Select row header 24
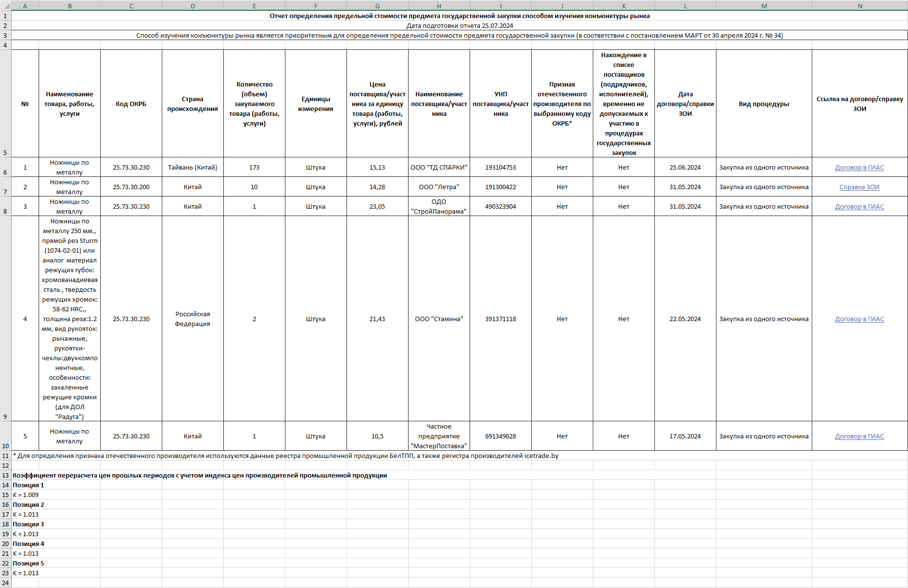This screenshot has height=588, width=908. coord(5,583)
